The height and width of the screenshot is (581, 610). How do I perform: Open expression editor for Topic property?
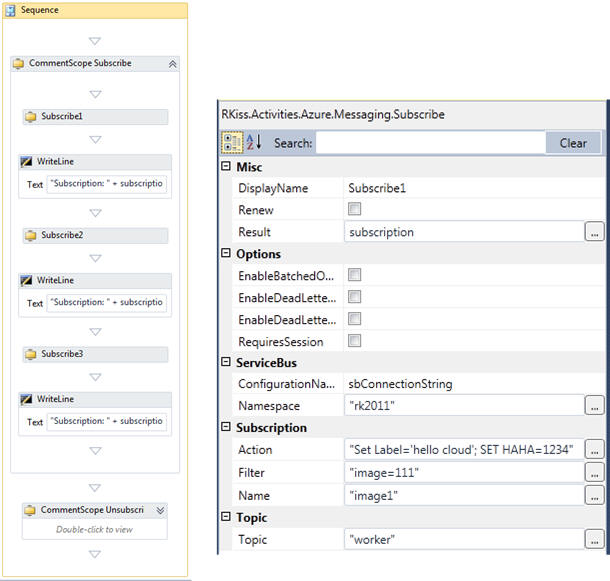pyautogui.click(x=594, y=539)
